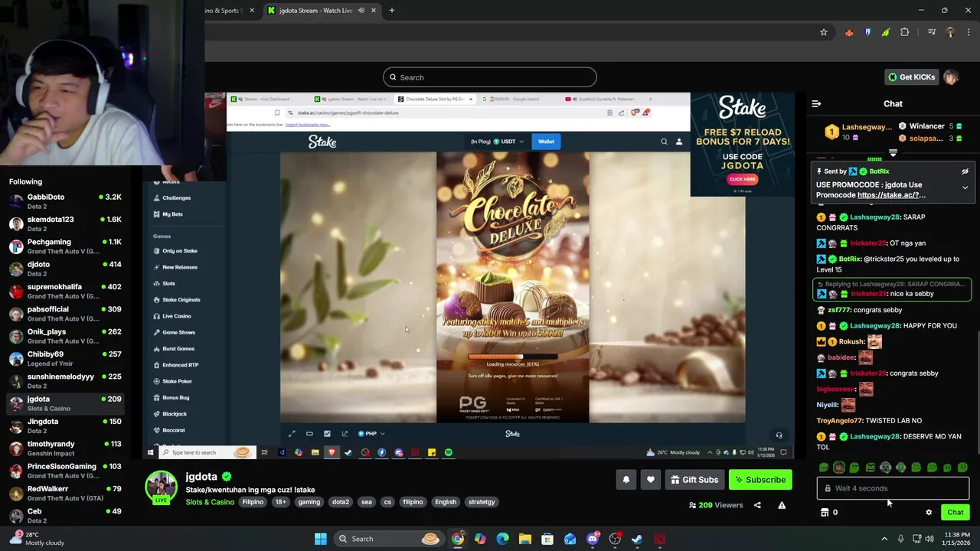Click the Stake free reload bonus banner
980x551 pixels.
742,145
